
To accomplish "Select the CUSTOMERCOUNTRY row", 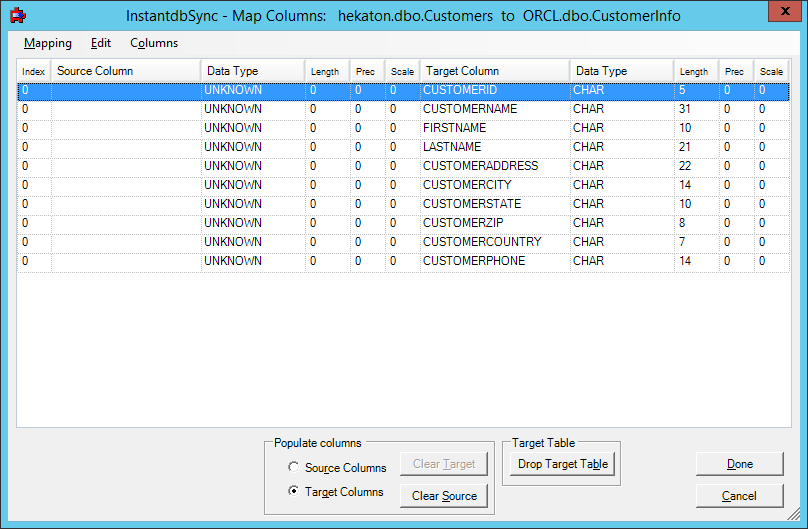I will pos(482,242).
